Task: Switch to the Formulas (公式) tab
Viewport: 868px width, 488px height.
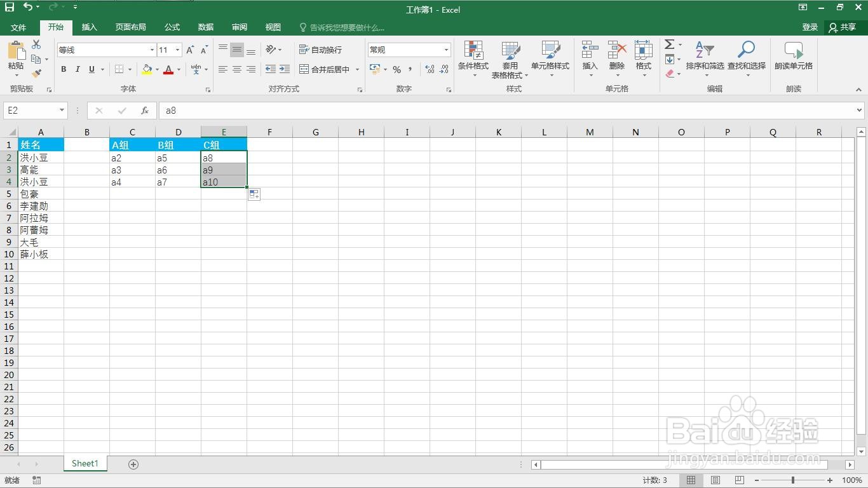Action: point(172,27)
